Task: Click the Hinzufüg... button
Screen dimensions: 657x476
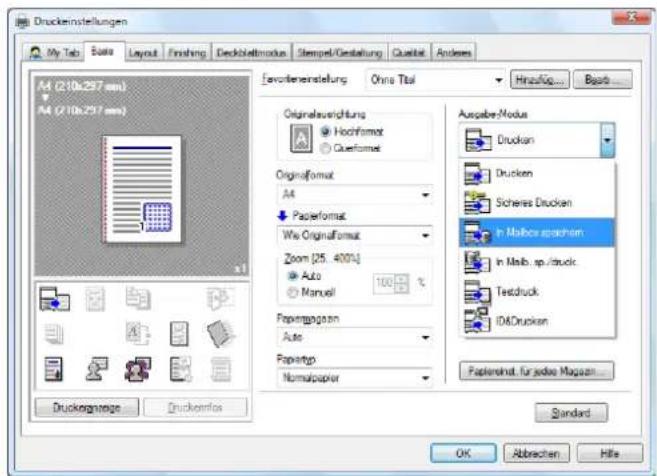Action: pyautogui.click(x=540, y=79)
